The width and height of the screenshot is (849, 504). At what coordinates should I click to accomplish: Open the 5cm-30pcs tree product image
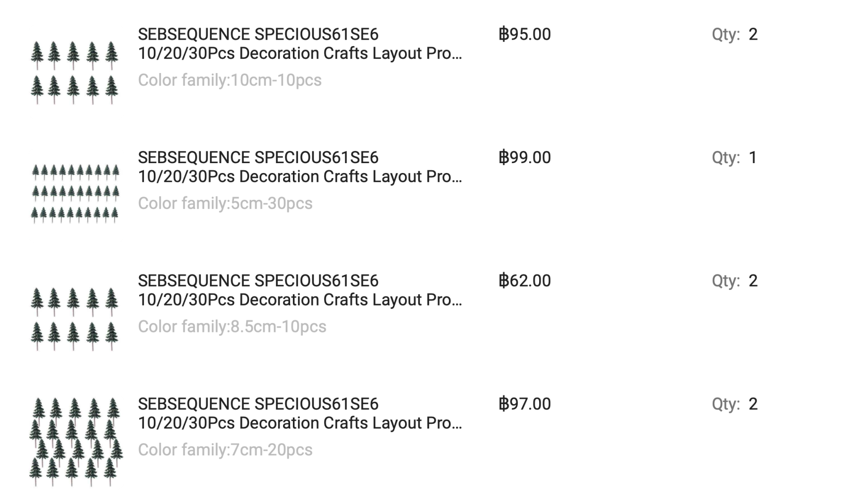click(x=74, y=194)
